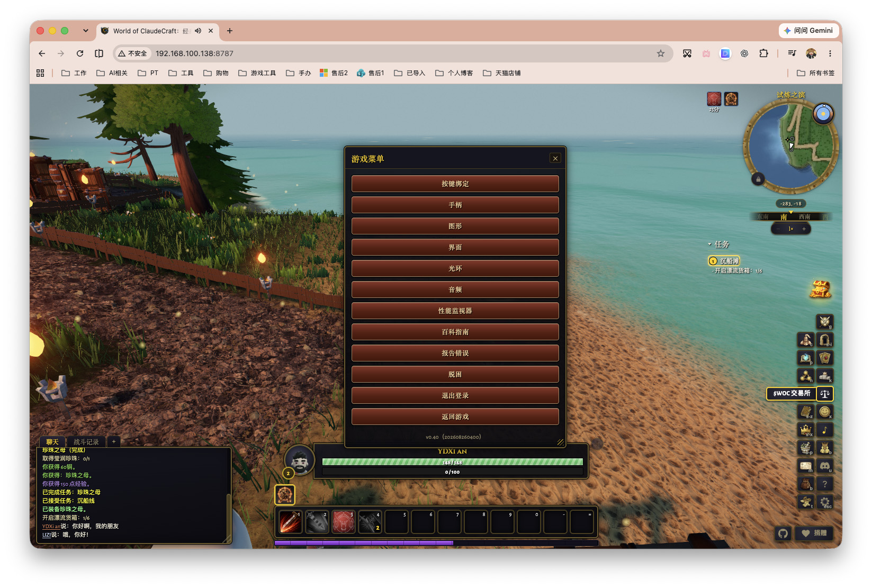Open 按键绑定 key bindings menu
Image resolution: width=872 pixels, height=588 pixels.
pyautogui.click(x=455, y=184)
